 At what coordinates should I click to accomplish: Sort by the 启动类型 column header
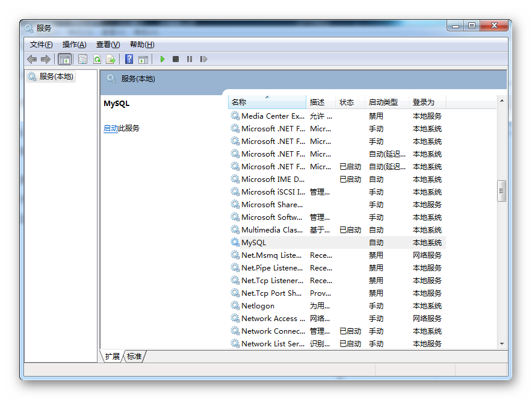click(387, 102)
